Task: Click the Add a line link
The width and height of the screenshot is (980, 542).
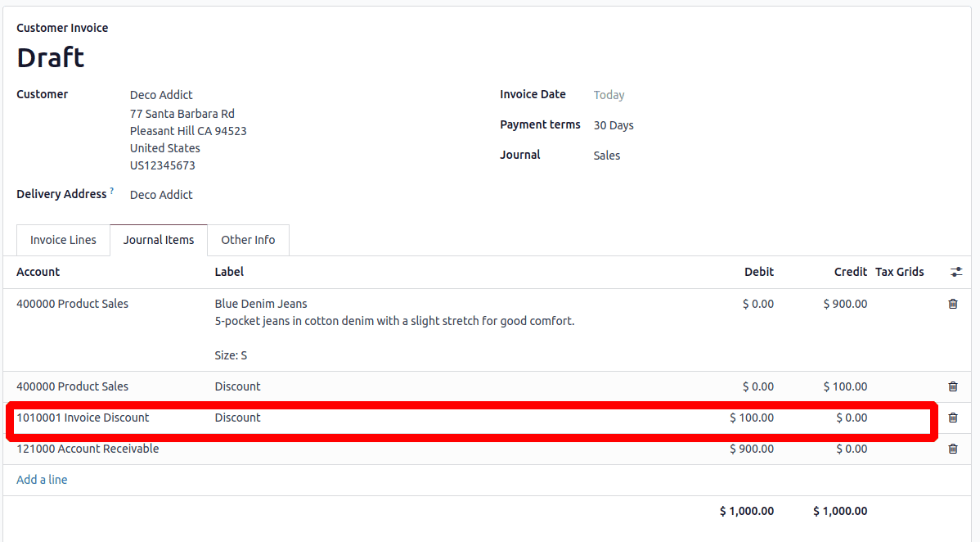Action: click(x=42, y=480)
